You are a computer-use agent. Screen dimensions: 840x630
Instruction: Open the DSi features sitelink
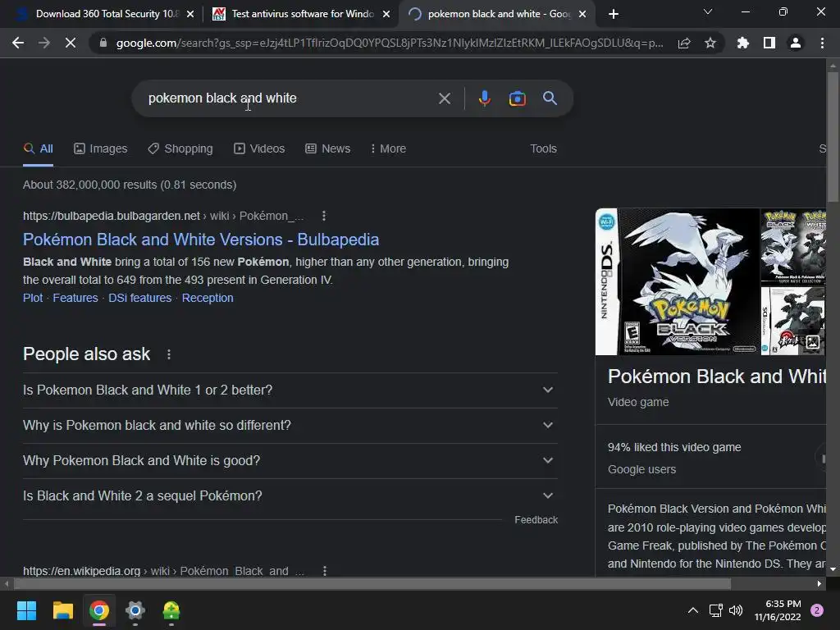click(x=139, y=298)
